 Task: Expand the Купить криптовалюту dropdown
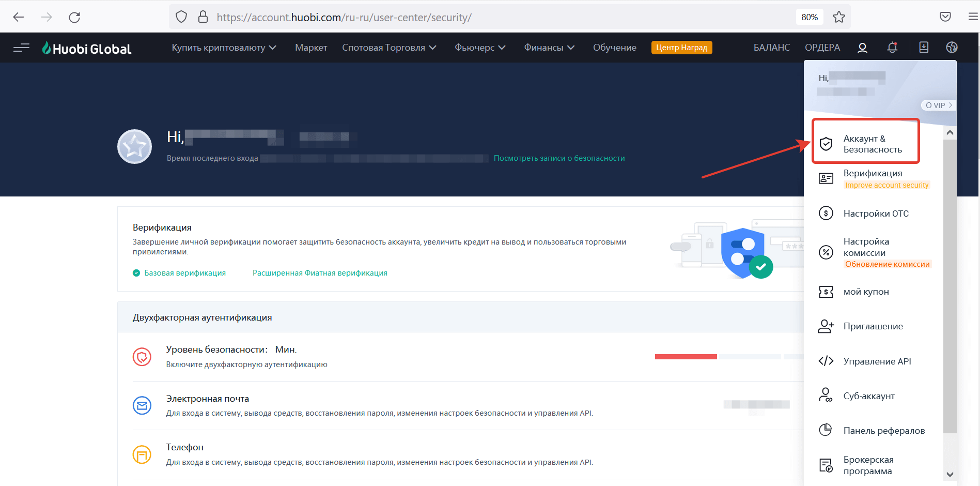[224, 48]
